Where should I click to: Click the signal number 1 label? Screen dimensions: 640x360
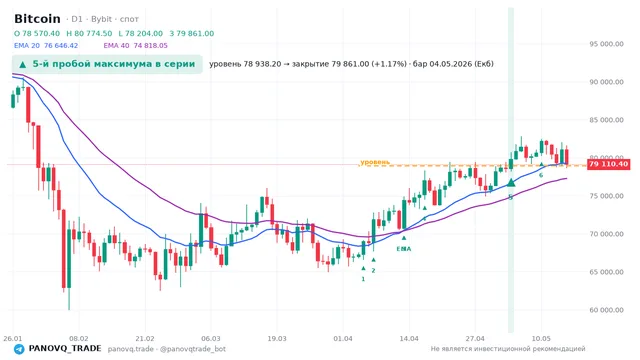click(363, 279)
